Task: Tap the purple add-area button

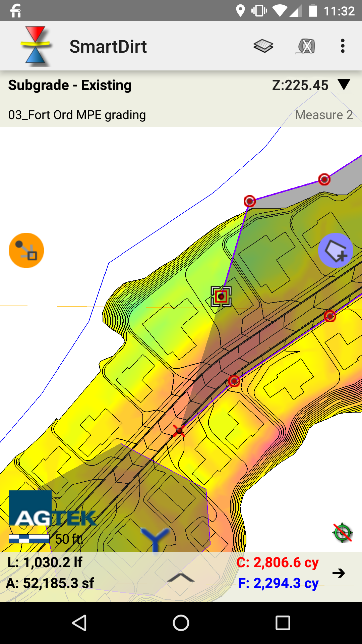Action: pos(335,250)
